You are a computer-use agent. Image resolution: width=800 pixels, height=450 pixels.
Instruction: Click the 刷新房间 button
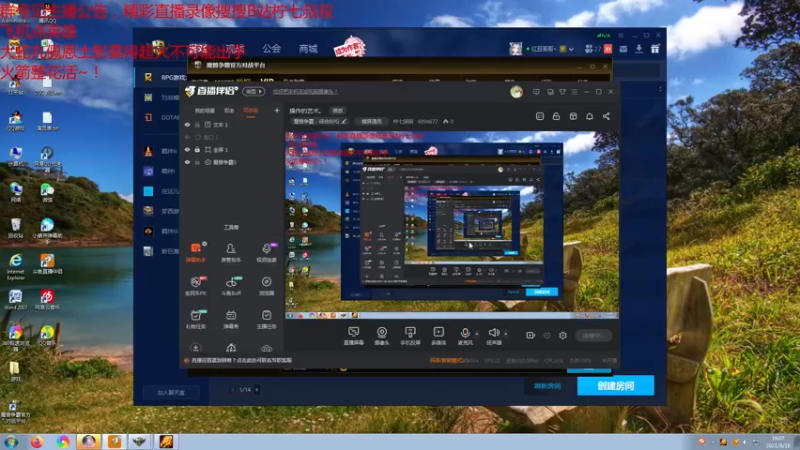point(547,386)
